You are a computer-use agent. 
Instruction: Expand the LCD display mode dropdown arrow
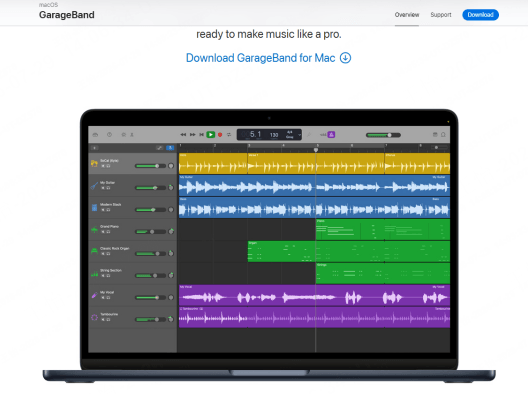[x=299, y=135]
